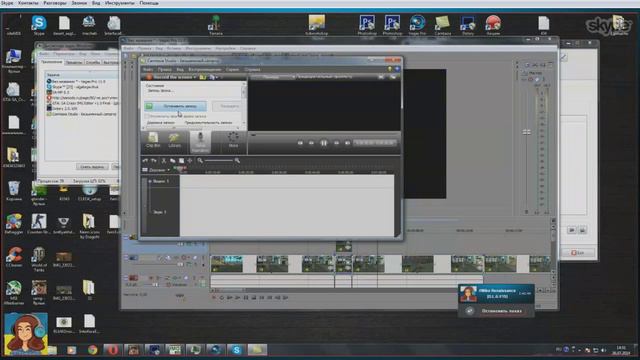Click the Split icon in Camtasia toolbar
Viewport: 640px width, 360px height.
190,161
